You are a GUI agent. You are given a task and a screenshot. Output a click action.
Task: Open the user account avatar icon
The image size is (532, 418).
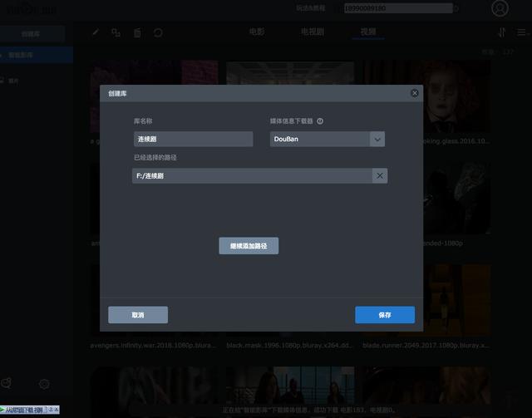pyautogui.click(x=500, y=8)
